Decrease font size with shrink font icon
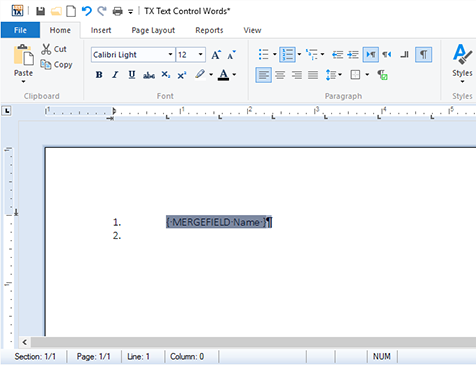 [232, 55]
